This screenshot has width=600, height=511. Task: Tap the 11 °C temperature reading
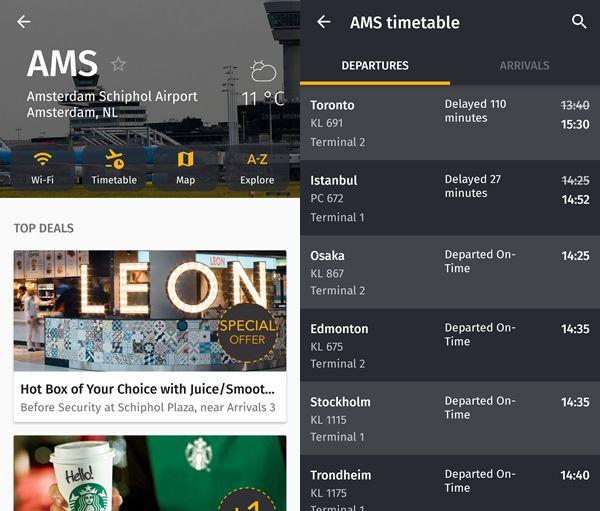pos(263,98)
